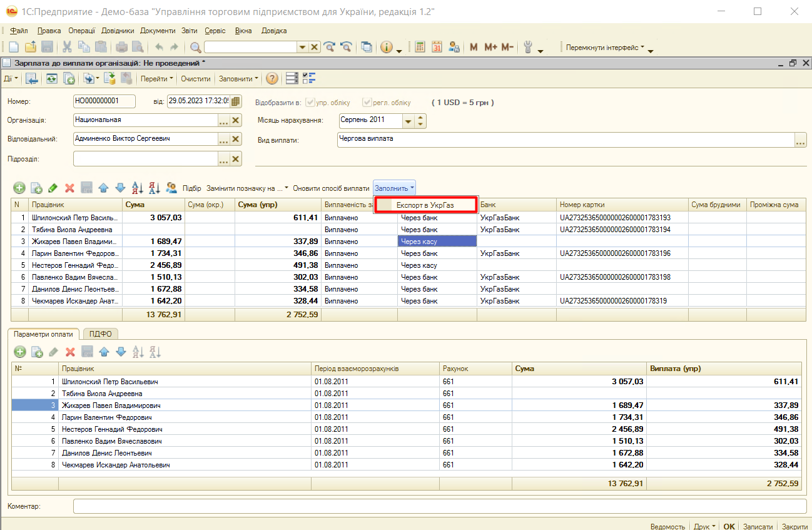Click the Copy icon in main toolbar
This screenshot has width=812, height=530.
(x=84, y=47)
